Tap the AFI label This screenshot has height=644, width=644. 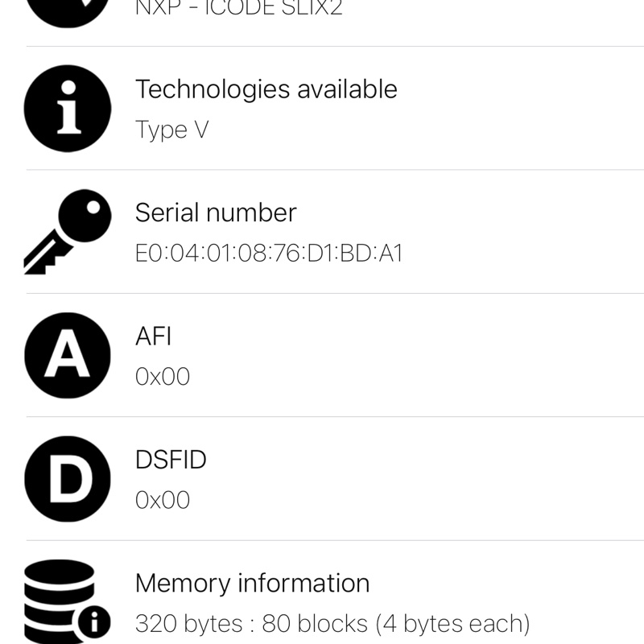(153, 336)
